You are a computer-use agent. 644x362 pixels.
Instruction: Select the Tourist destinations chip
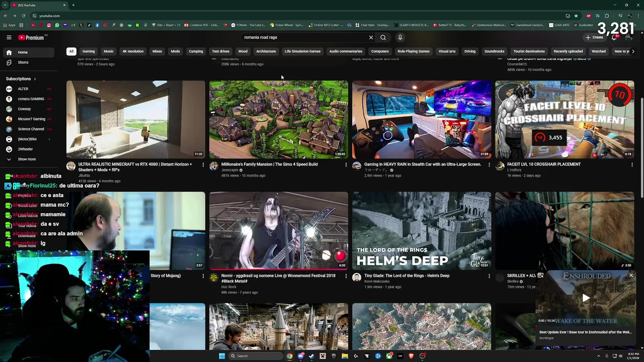pyautogui.click(x=529, y=51)
